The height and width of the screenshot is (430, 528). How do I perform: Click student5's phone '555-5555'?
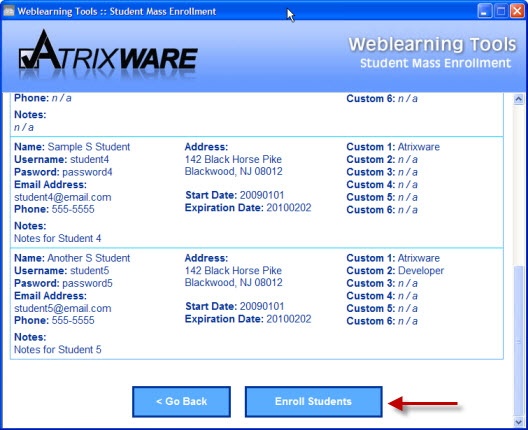coord(73,320)
